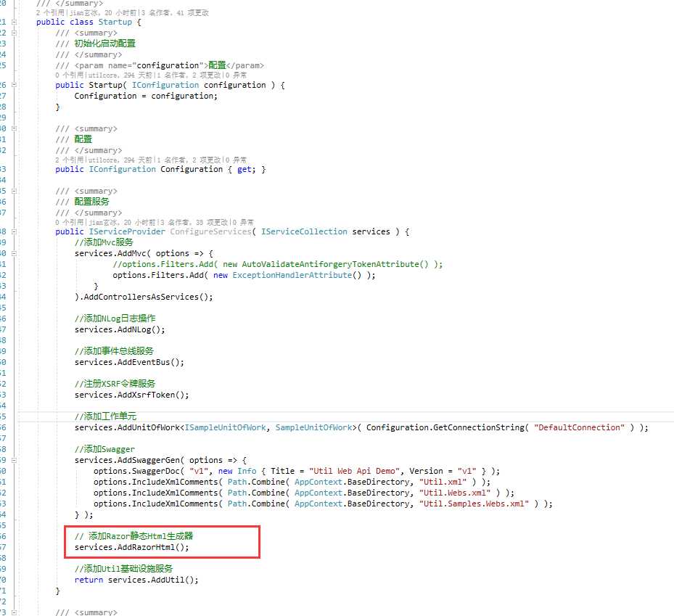Click the comment //添加事件总线服务
Viewport: 674px width, 616px height.
click(x=114, y=351)
